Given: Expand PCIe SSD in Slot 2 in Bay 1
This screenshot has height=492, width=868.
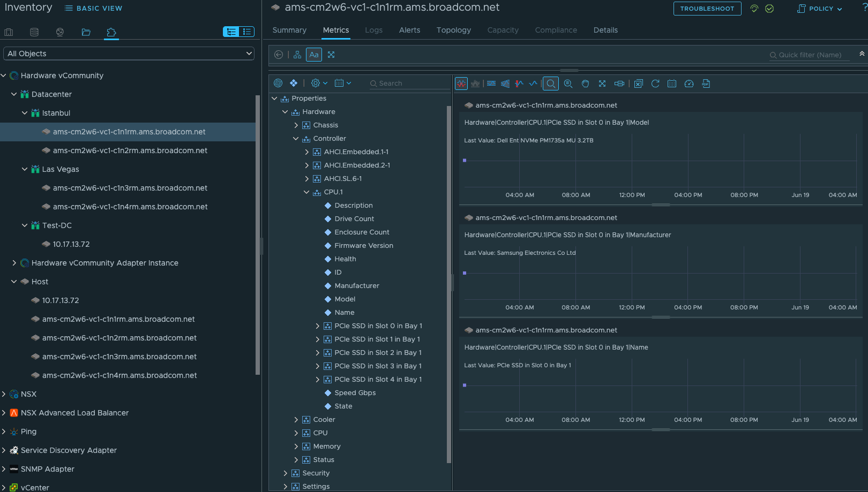Looking at the screenshot, I should click(x=317, y=353).
